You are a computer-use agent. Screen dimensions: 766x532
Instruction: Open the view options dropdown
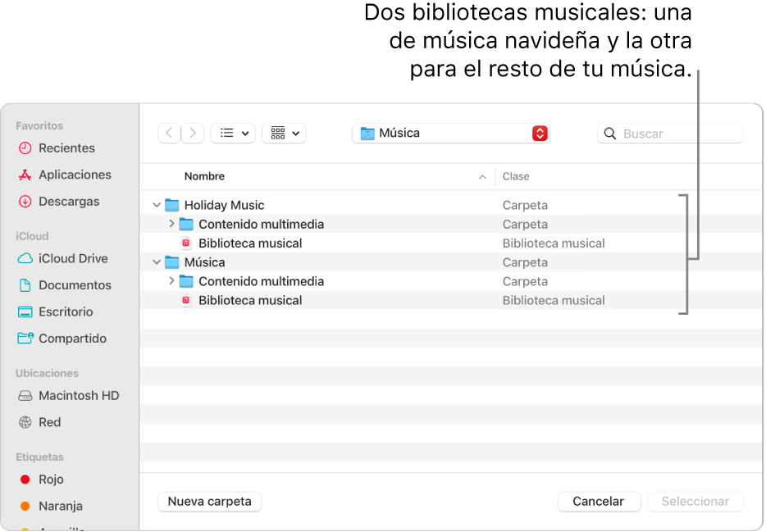click(x=235, y=133)
